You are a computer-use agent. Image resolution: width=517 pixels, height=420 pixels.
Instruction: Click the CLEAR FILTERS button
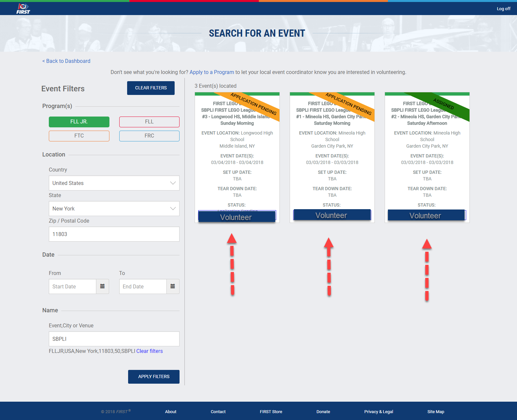point(151,88)
